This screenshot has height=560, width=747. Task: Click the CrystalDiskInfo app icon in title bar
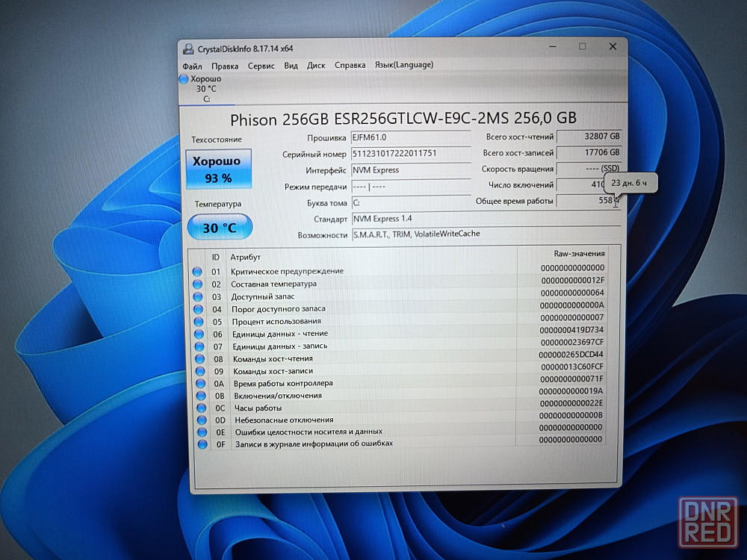(188, 49)
